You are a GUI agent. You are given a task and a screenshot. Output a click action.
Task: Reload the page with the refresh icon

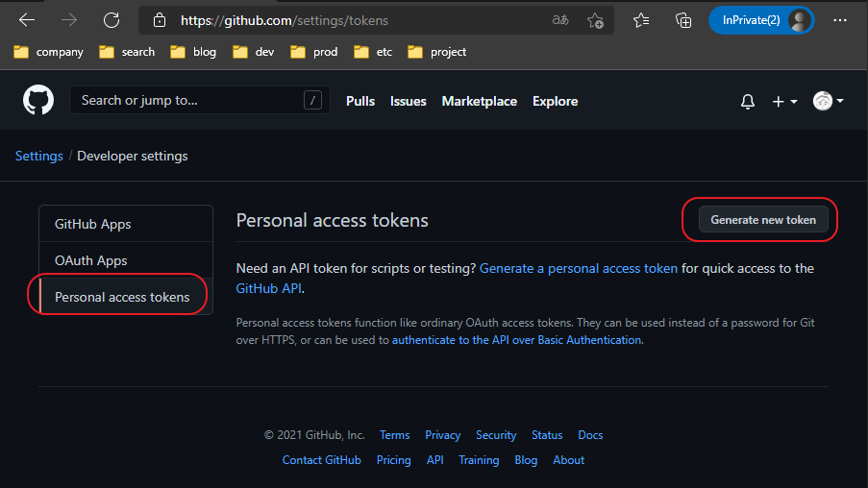112,20
